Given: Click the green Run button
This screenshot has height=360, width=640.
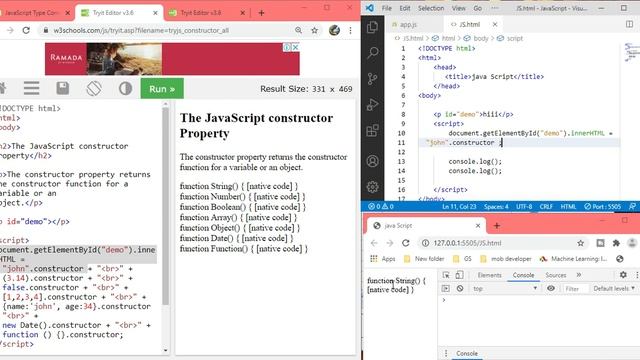Looking at the screenshot, I should click(x=162, y=89).
